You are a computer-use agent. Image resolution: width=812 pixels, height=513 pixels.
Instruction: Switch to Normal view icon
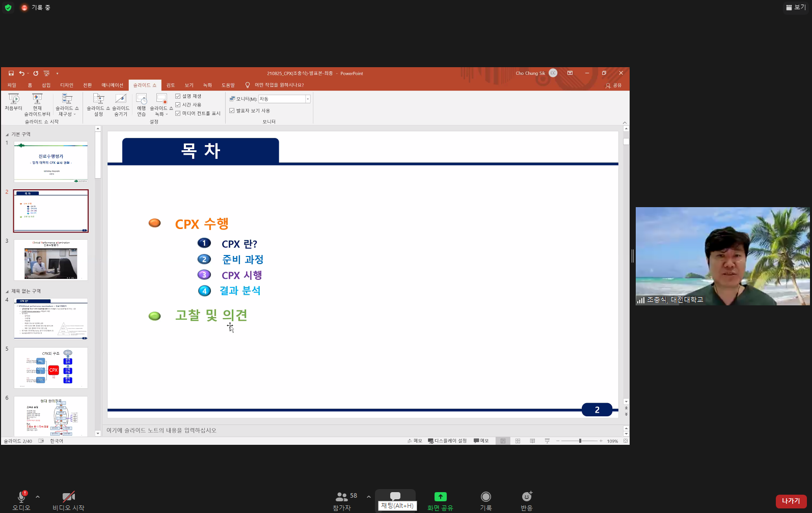503,441
